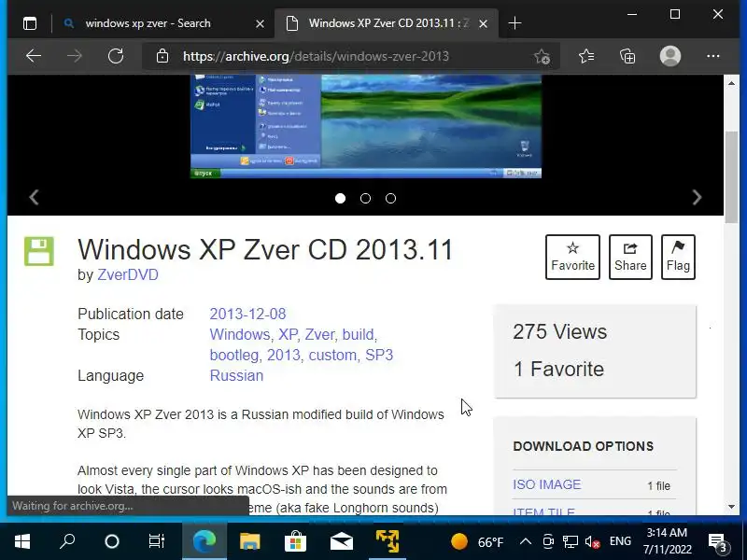Go back to the previous page
The image size is (747, 560).
point(34,56)
